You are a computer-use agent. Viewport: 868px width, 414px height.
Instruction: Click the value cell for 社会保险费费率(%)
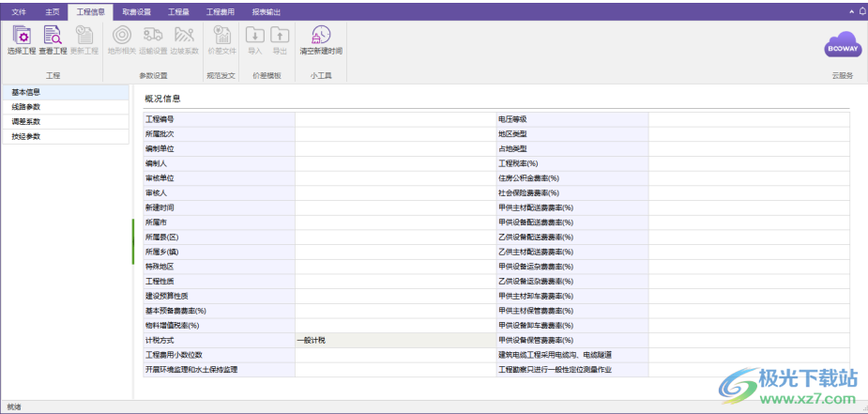[749, 193]
